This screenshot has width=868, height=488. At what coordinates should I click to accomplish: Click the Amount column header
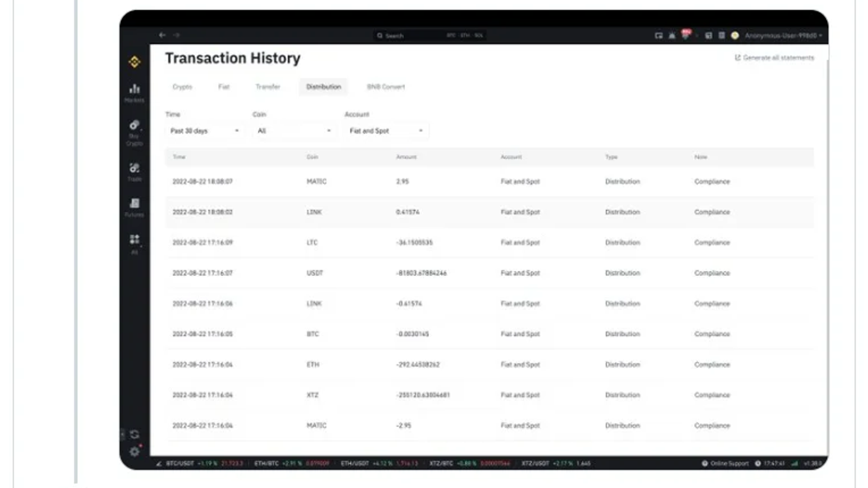click(406, 157)
